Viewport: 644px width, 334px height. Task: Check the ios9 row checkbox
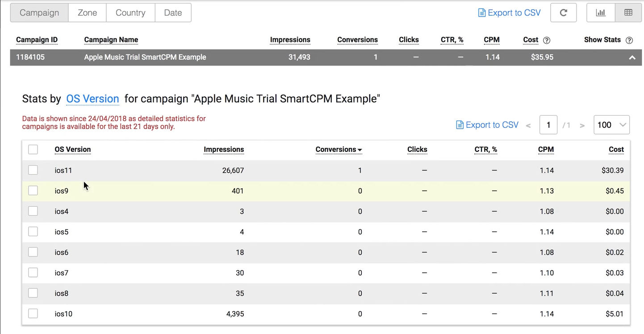(x=33, y=191)
